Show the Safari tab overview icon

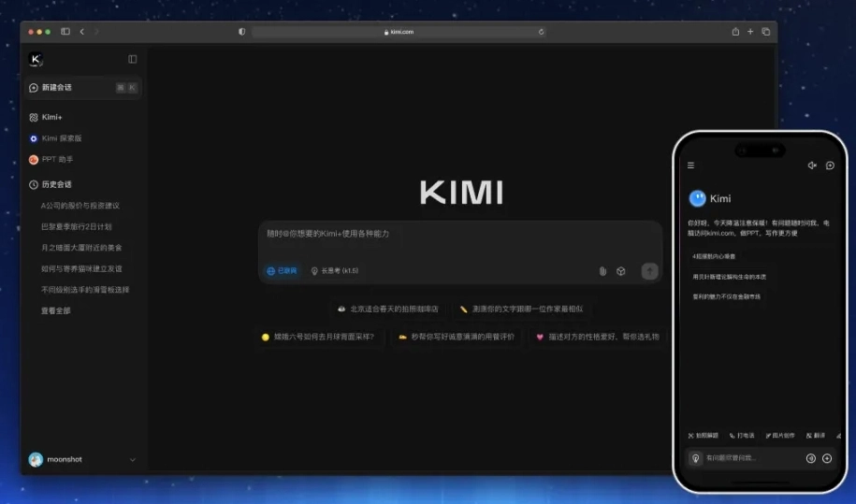[x=766, y=32]
